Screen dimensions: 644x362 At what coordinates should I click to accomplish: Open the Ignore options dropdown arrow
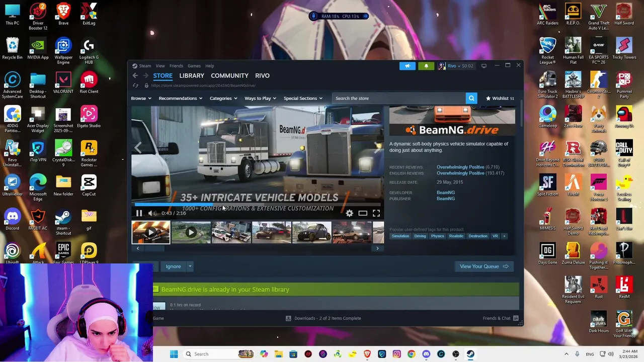[x=190, y=266]
